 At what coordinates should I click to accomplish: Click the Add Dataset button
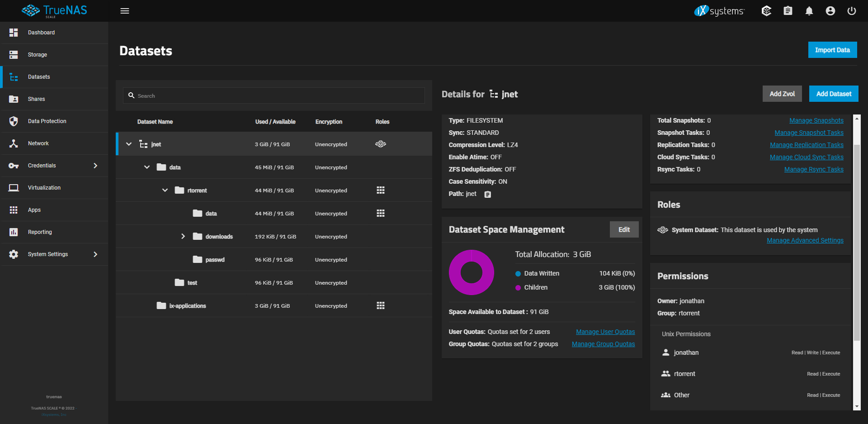tap(833, 94)
